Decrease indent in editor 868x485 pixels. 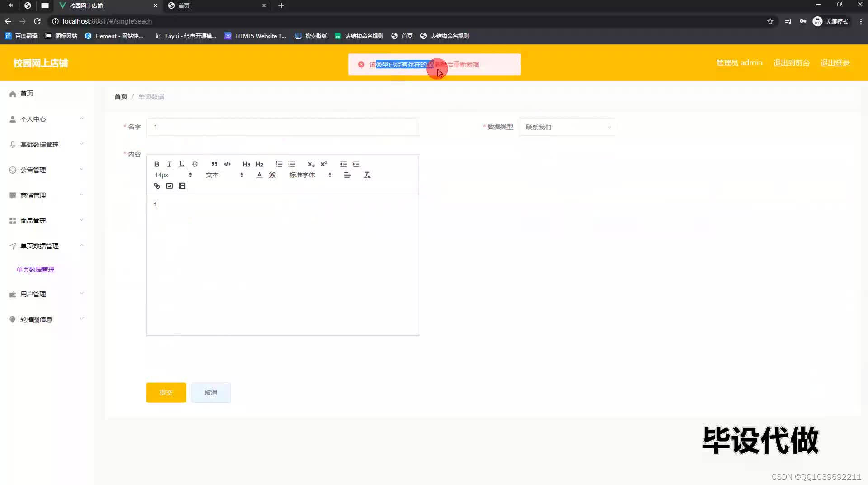[x=344, y=164]
